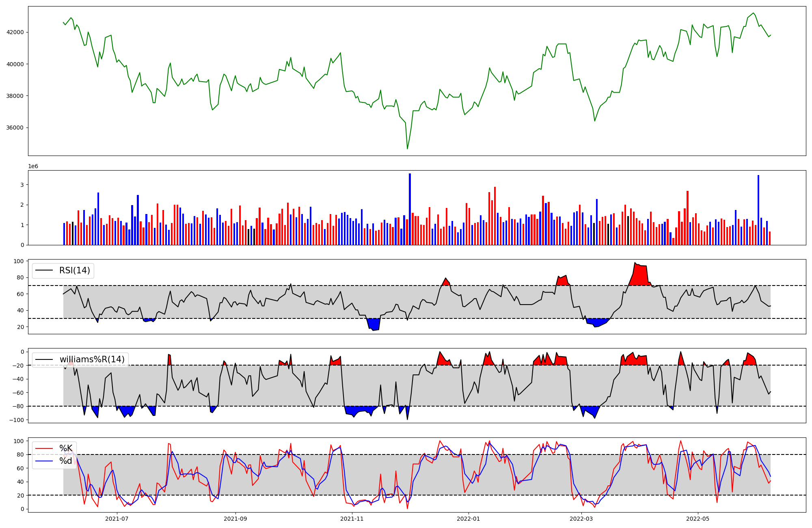Viewport: 812px width, 528px height.
Task: Select the %d legend entry text
Action: [66, 461]
